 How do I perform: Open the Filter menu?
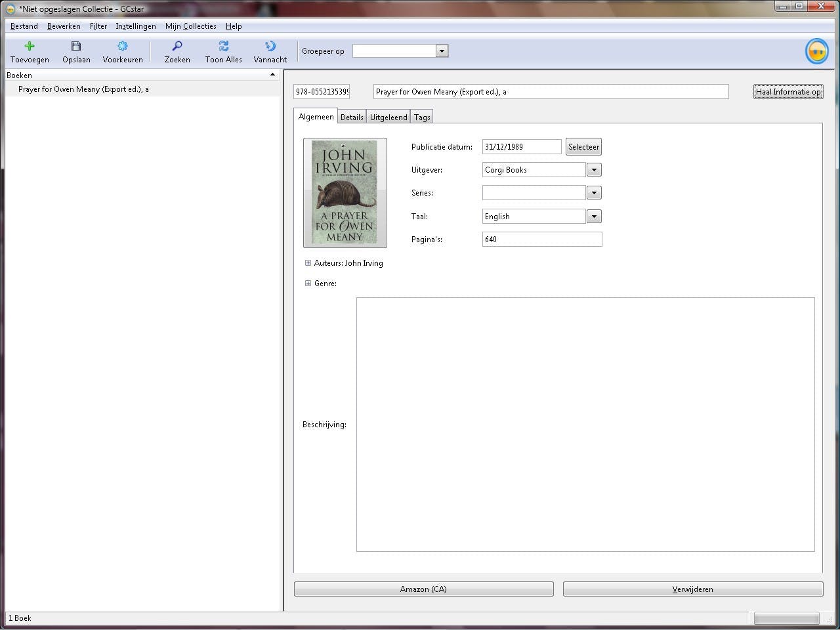[98, 26]
